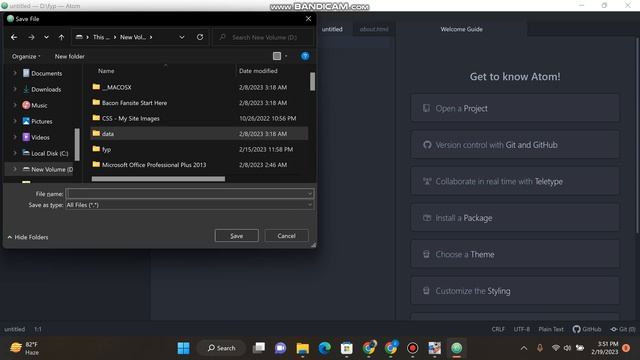Expand Open a Project guide card
The image size is (640, 360).
(x=515, y=108)
